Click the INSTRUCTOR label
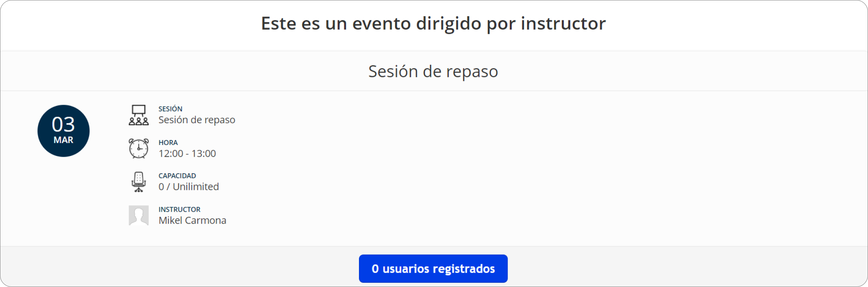868x287 pixels. click(x=179, y=209)
